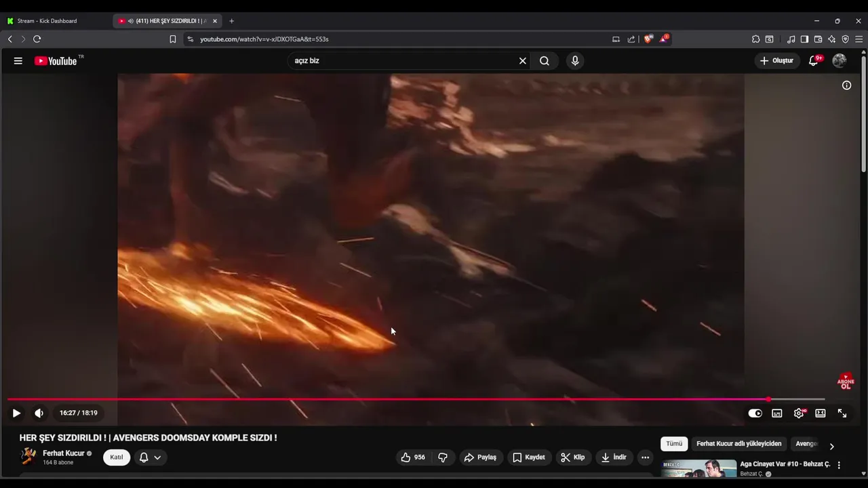Viewport: 868px width, 488px height.
Task: Toggle subtitles in the player
Action: click(777, 413)
